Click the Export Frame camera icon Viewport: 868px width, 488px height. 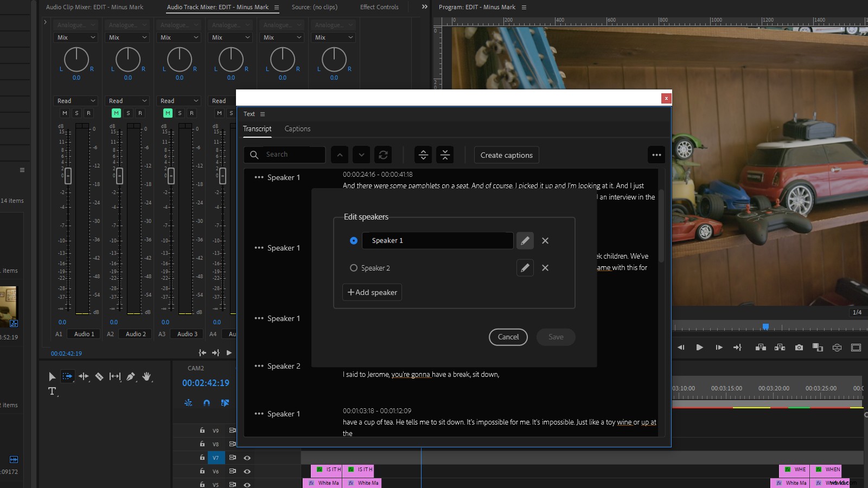pyautogui.click(x=799, y=348)
